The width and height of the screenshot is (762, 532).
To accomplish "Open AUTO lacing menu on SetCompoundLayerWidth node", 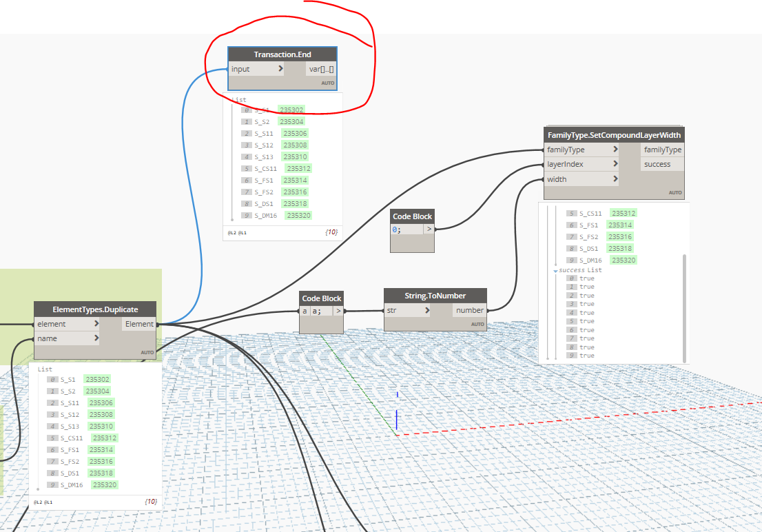I will coord(675,192).
